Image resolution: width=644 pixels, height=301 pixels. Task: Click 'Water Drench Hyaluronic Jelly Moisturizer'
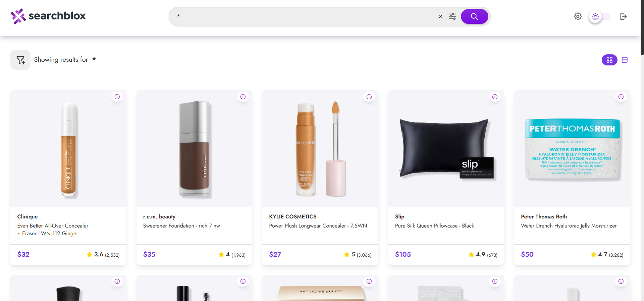(569, 226)
